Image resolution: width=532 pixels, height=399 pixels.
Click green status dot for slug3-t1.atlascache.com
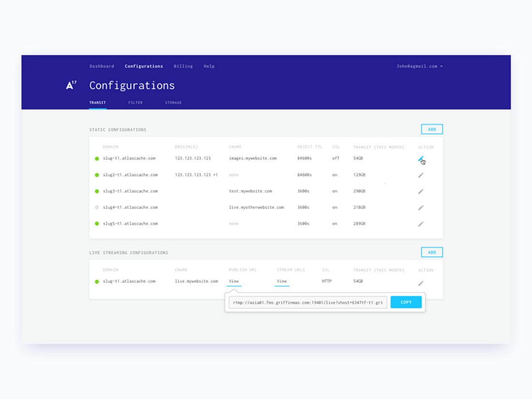click(x=97, y=192)
